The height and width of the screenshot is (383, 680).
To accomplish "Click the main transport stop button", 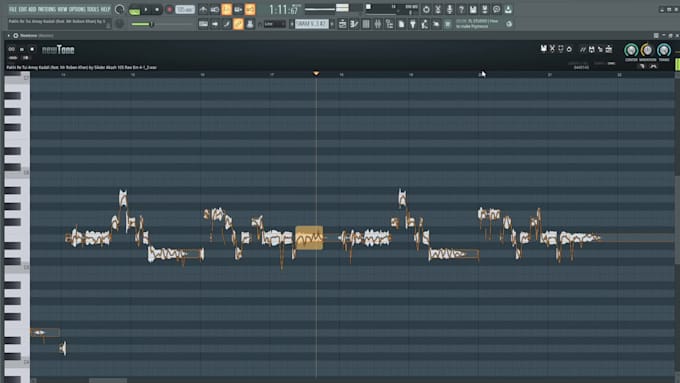I will [x=157, y=10].
